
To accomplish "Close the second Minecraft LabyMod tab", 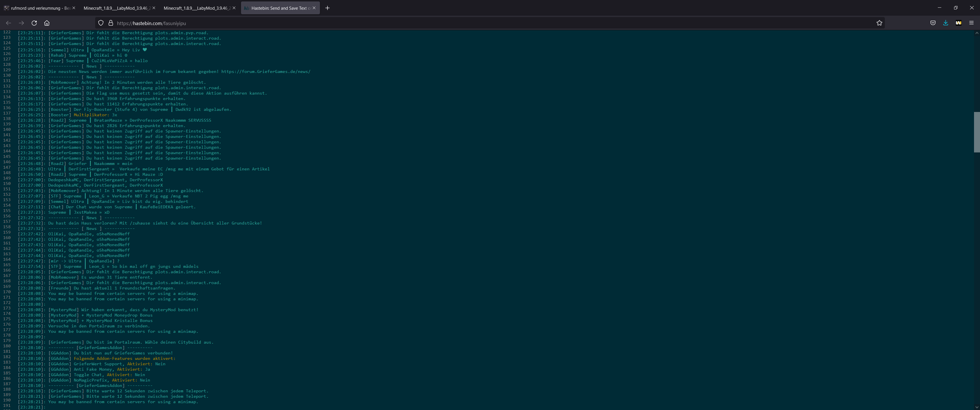I will 234,8.
